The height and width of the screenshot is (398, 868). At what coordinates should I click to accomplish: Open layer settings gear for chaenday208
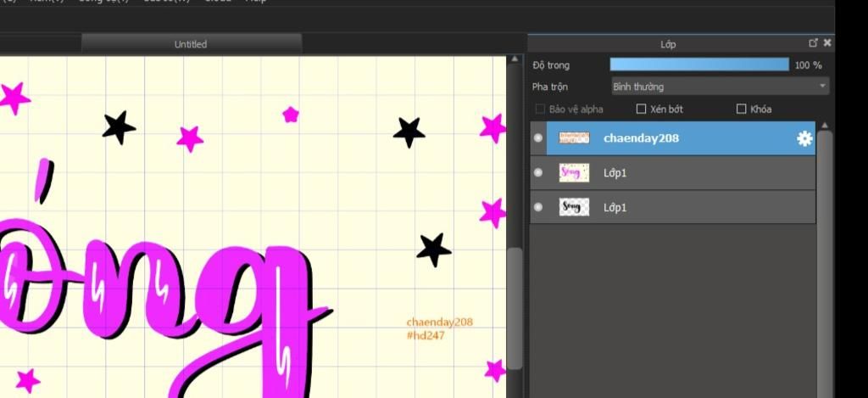tap(804, 138)
